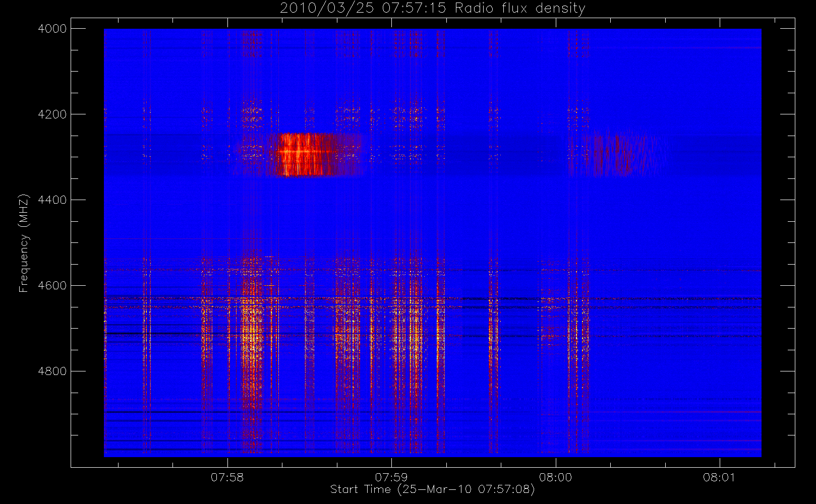The width and height of the screenshot is (816, 504).
Task: Click the 07:58 time tick label
Action: (227, 477)
